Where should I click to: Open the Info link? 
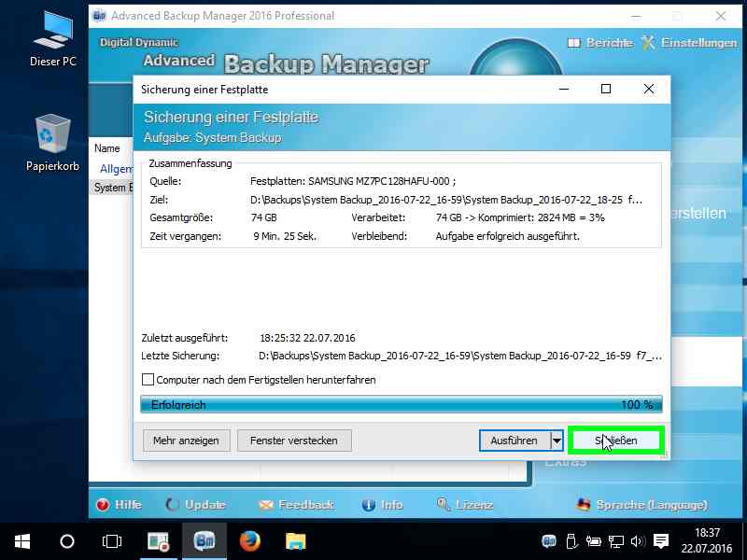coord(382,505)
